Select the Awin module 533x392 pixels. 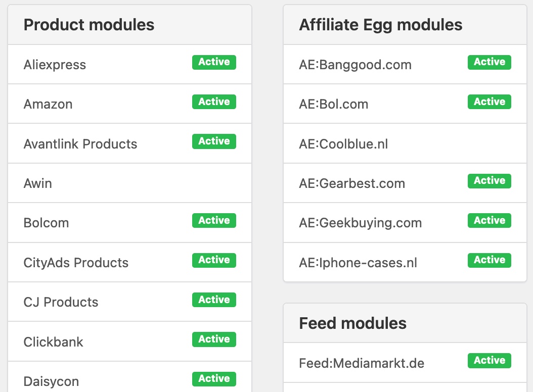(38, 183)
